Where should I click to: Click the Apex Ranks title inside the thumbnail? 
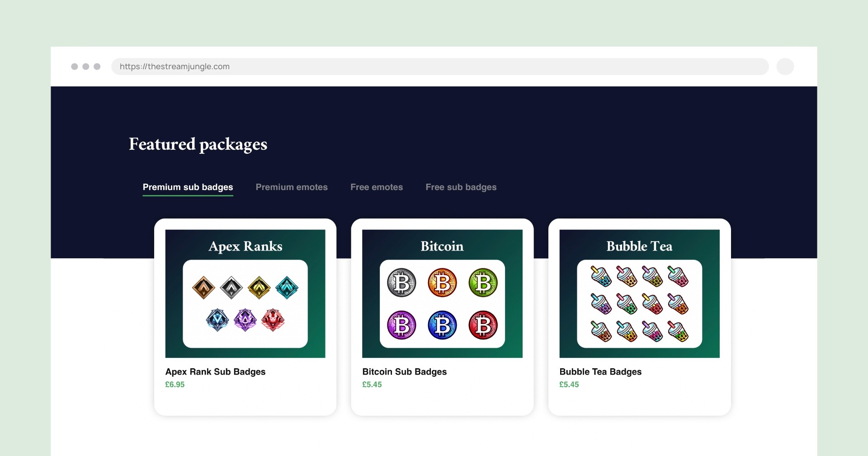click(245, 247)
